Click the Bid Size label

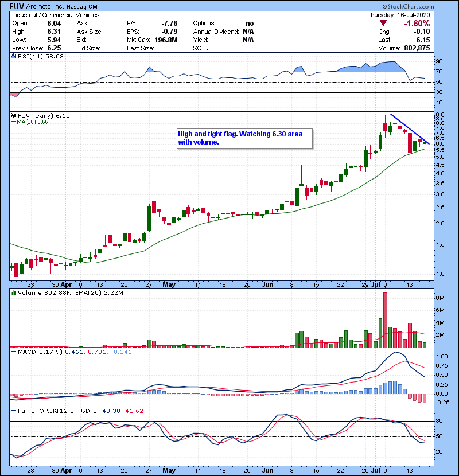88,48
